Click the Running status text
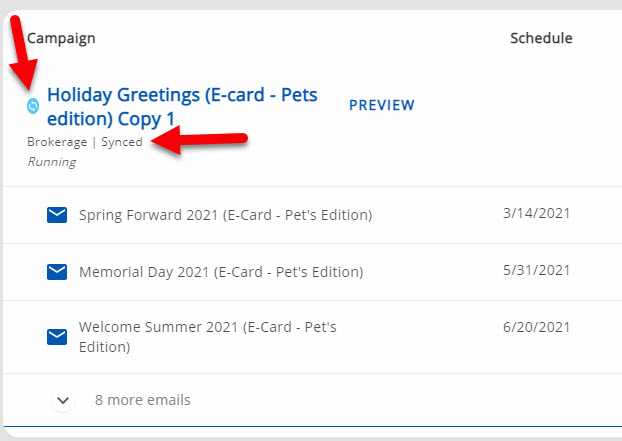622x441 pixels. 51,162
